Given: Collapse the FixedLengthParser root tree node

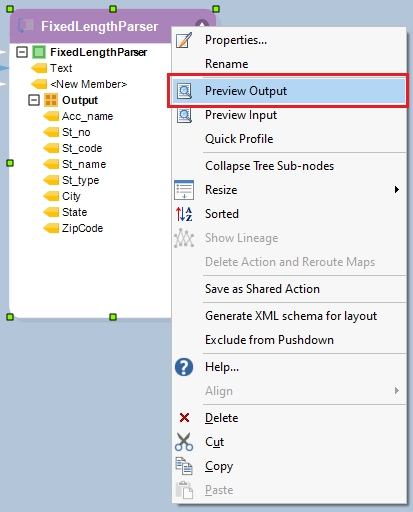Looking at the screenshot, I should click(22, 52).
